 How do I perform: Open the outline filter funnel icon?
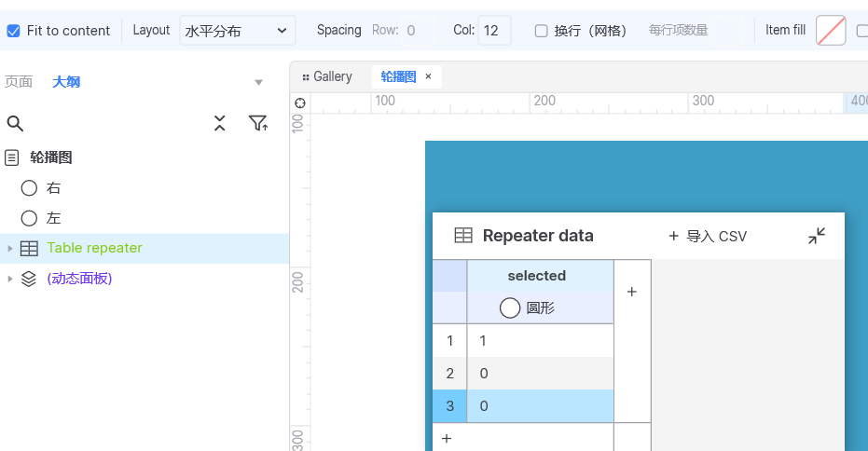point(258,123)
